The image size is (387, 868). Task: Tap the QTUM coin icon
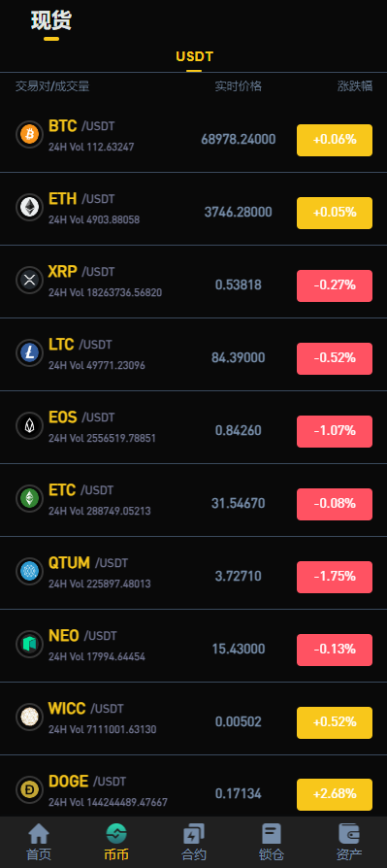[x=29, y=571]
